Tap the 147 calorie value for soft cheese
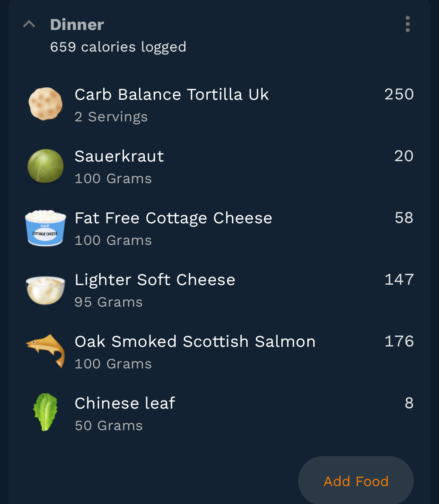This screenshot has width=439, height=504. [399, 279]
